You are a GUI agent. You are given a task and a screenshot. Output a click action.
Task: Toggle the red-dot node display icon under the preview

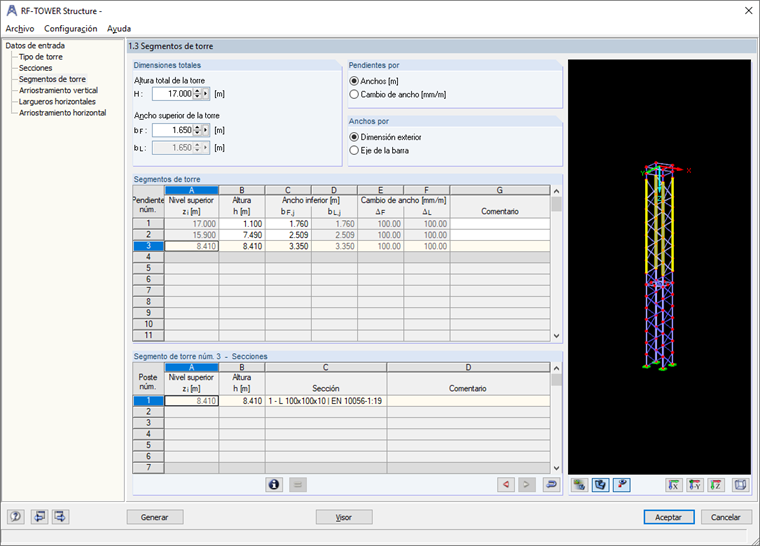621,485
